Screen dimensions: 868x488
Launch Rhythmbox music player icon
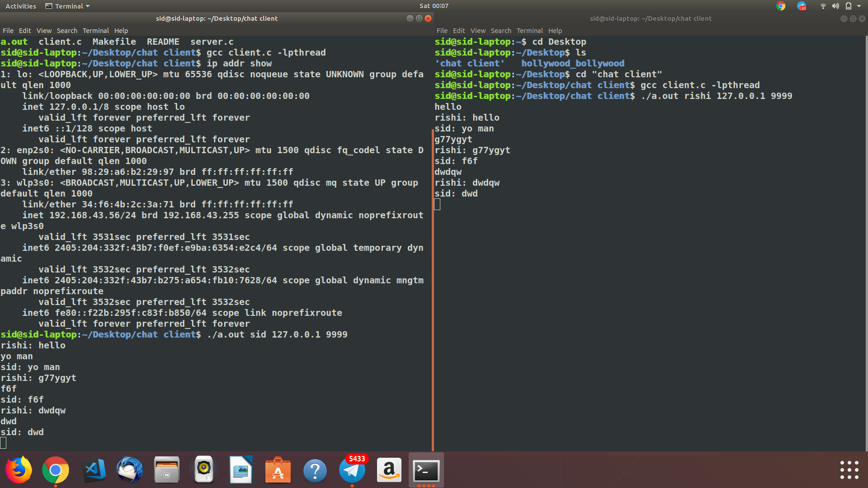click(x=204, y=470)
